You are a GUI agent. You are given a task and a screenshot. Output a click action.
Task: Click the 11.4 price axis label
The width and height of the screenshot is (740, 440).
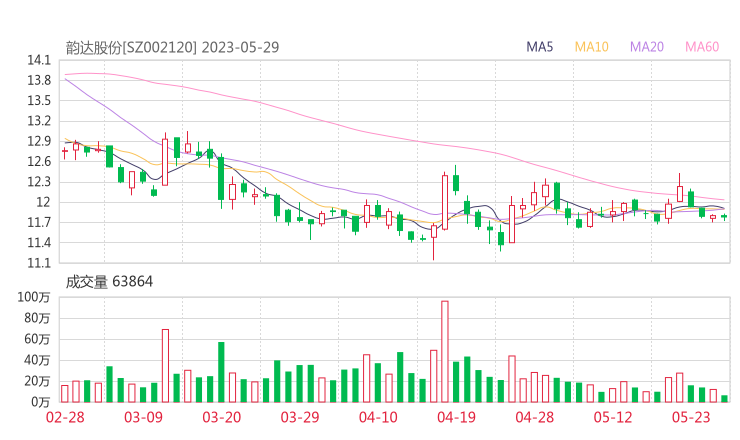pos(39,243)
